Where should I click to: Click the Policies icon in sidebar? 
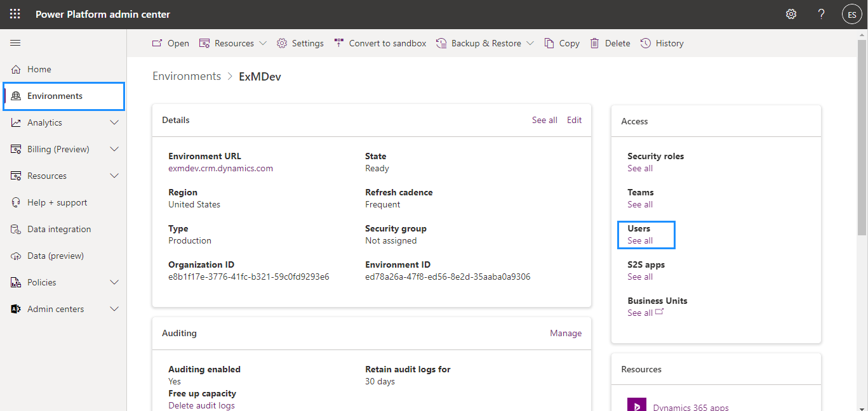[16, 282]
